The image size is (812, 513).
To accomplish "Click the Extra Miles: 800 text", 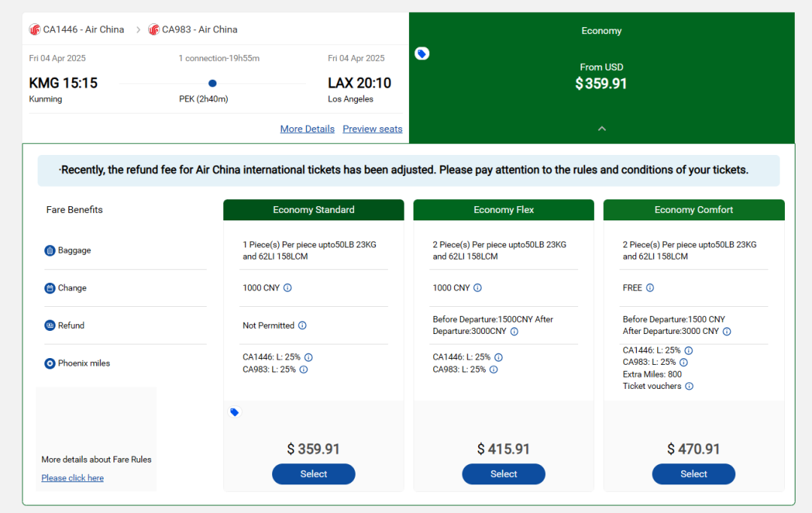I will click(652, 374).
